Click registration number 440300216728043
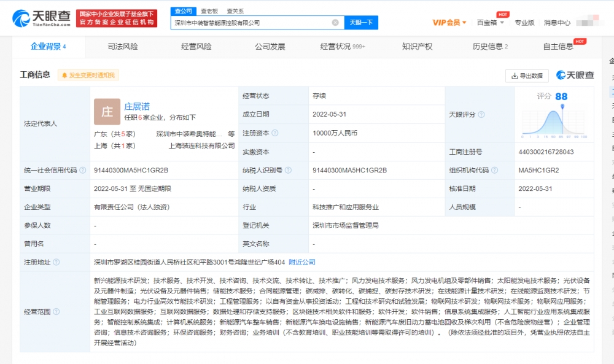Image resolution: width=614 pixels, height=364 pixels. [546, 152]
